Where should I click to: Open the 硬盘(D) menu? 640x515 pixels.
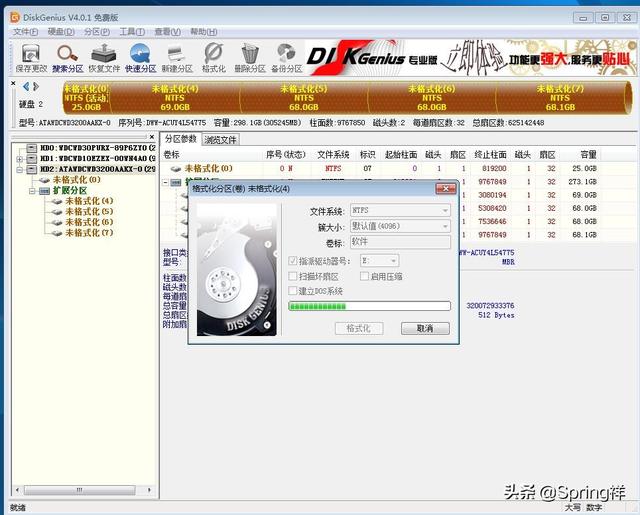(x=61, y=31)
